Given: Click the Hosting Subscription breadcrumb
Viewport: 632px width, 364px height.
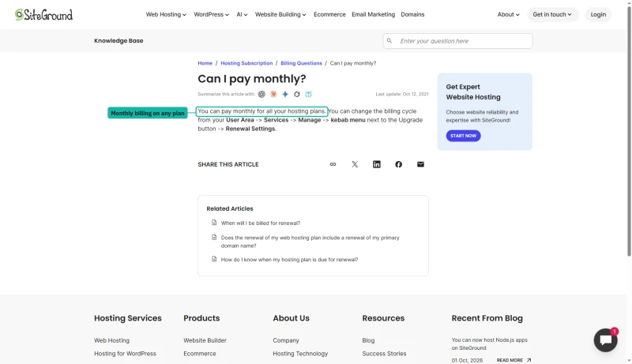Looking at the screenshot, I should [x=246, y=63].
